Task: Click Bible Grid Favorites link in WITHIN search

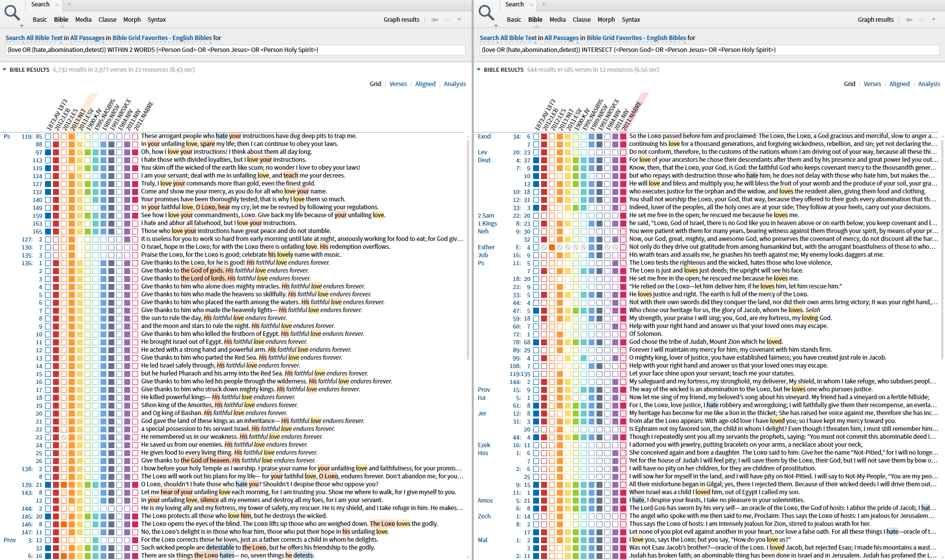Action: tap(162, 38)
